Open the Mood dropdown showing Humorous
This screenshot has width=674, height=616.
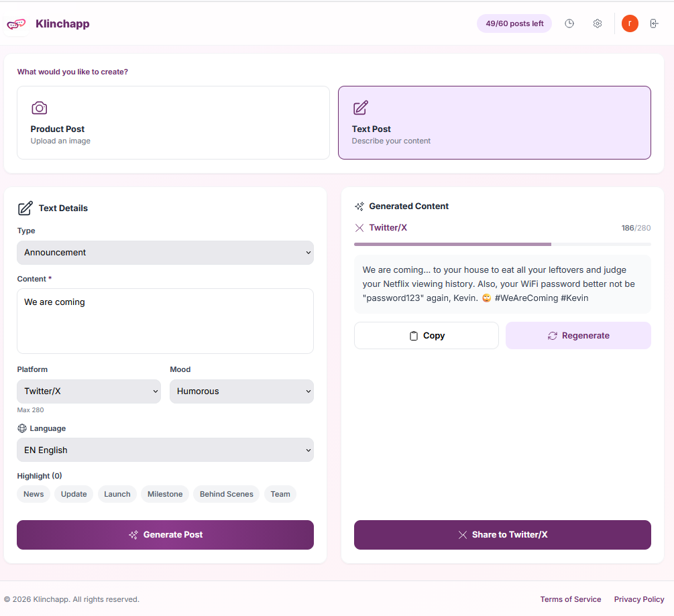click(241, 391)
